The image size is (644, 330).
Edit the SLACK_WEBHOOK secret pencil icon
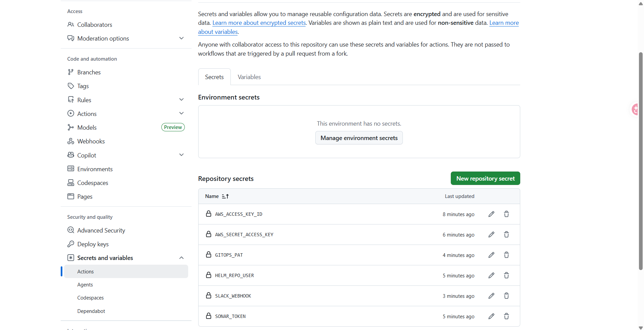pyautogui.click(x=491, y=296)
